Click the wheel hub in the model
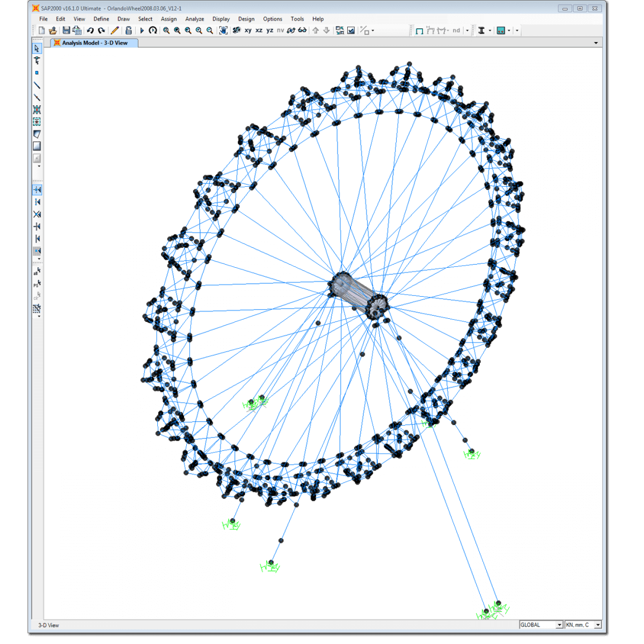The width and height of the screenshot is (644, 644). tap(358, 295)
